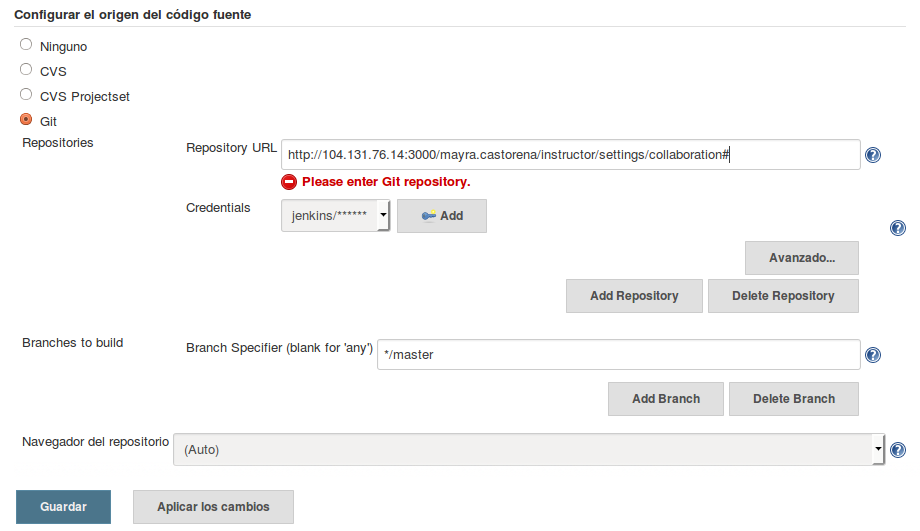Focus the Repository URL text field
This screenshot has width=920, height=531.
coord(570,155)
